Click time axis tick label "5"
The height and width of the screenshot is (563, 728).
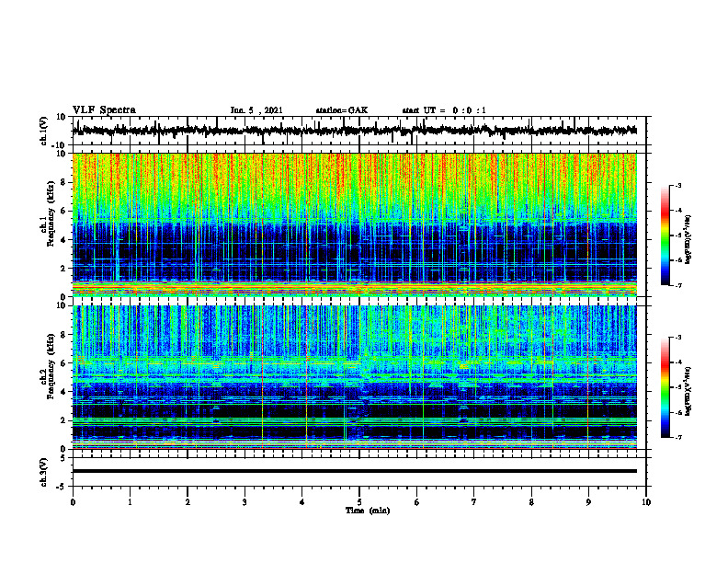[359, 502]
